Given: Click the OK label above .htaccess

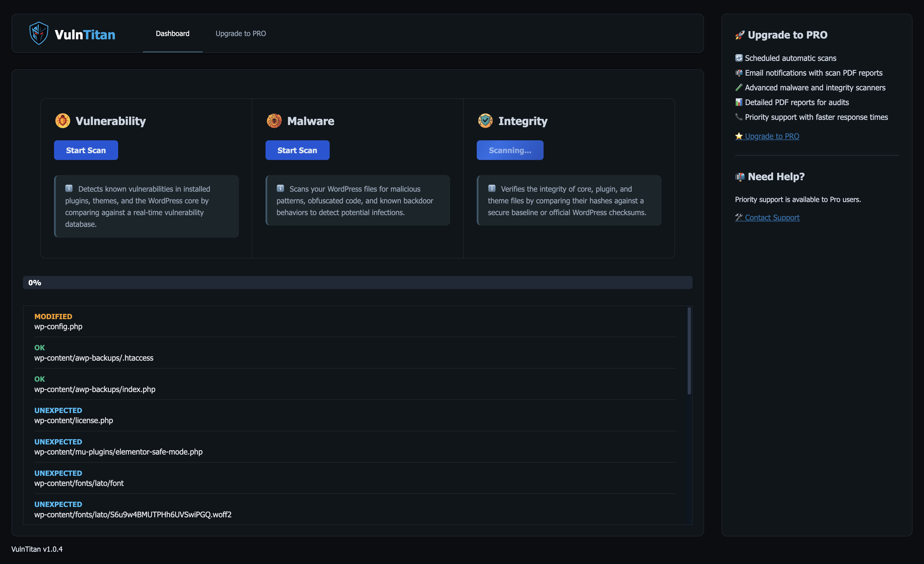Looking at the screenshot, I should pos(39,348).
